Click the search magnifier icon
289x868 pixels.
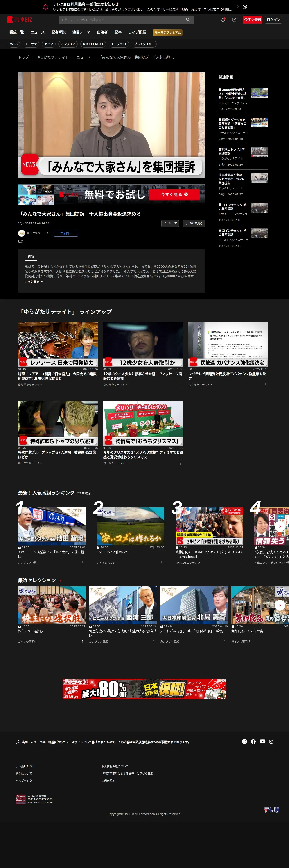[188, 20]
